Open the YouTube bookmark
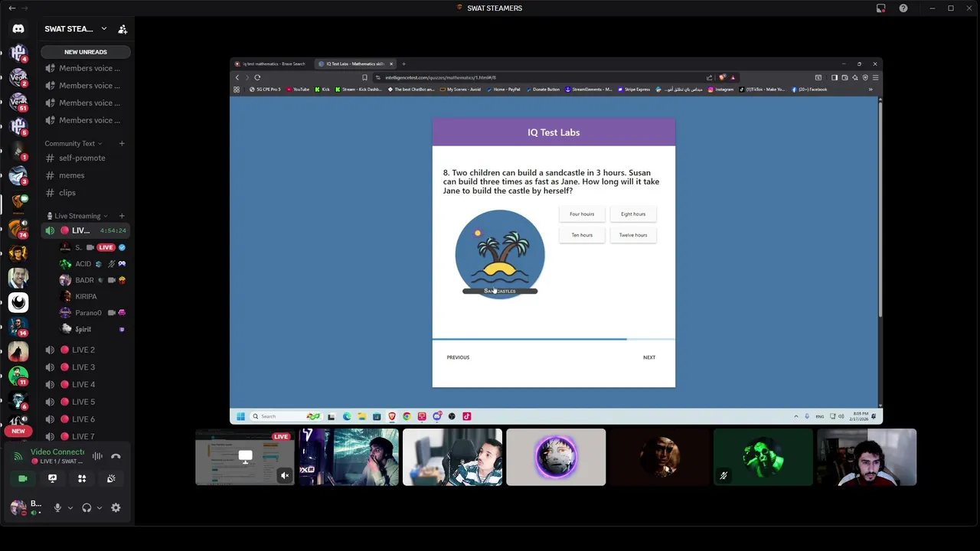The width and height of the screenshot is (980, 551). pos(298,90)
